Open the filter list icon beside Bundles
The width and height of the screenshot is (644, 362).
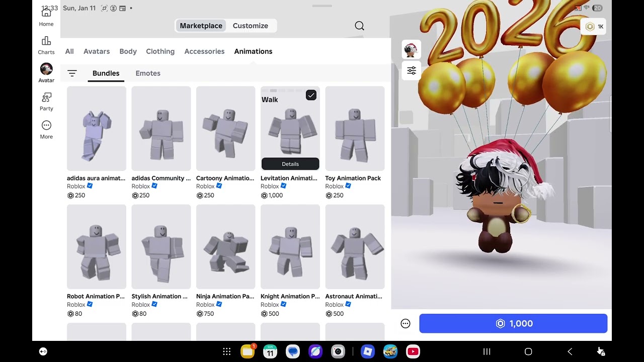(x=72, y=73)
